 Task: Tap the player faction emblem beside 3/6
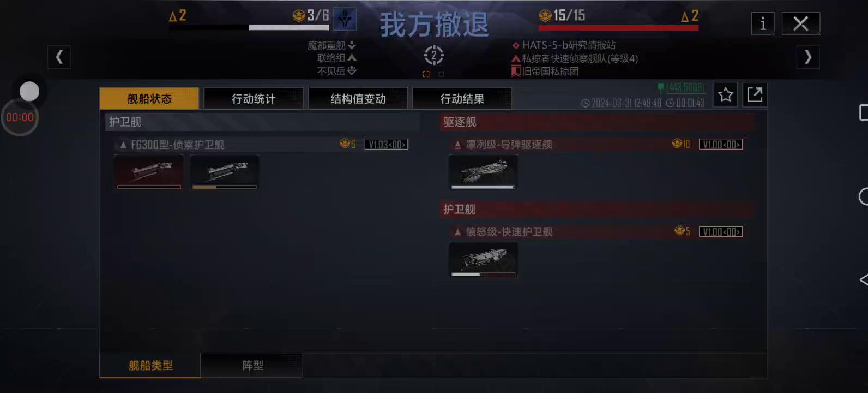[x=345, y=19]
